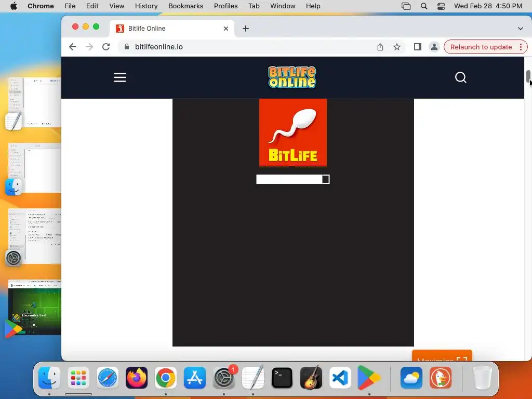Click the Stage Manager menu bar icon
This screenshot has height=399, width=532.
pyautogui.click(x=406, y=6)
